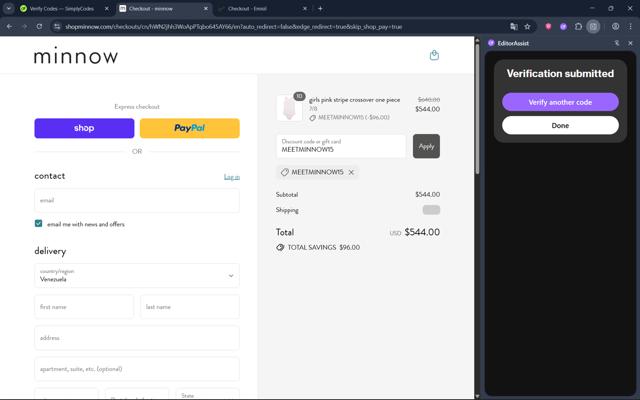Click the Subtotal label
The image size is (640, 400).
tap(287, 195)
